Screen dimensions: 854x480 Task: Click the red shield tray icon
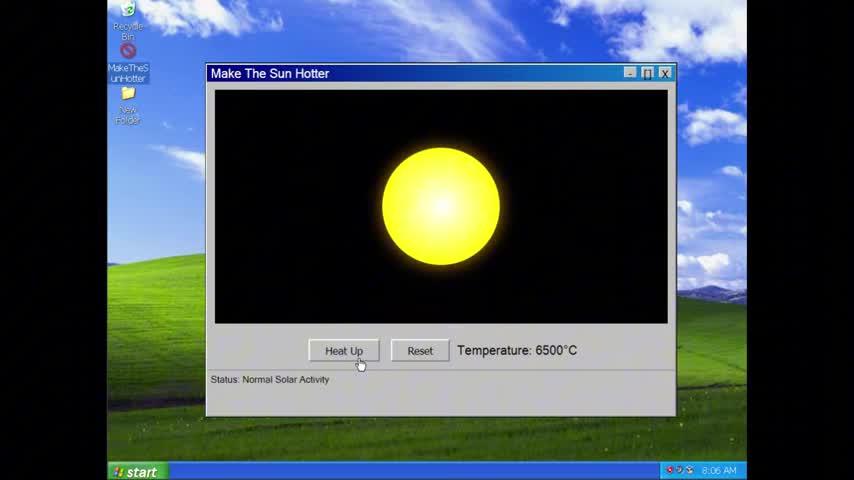point(669,470)
